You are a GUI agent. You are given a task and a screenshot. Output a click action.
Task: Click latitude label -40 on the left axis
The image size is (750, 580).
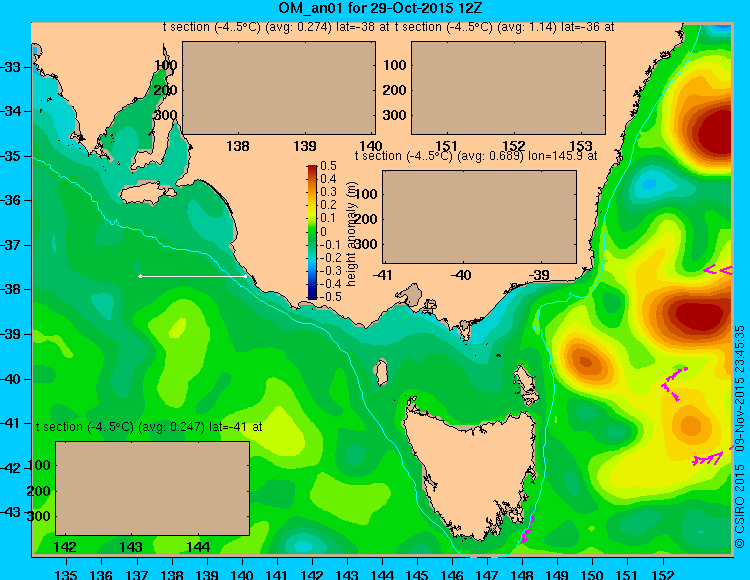coord(11,379)
